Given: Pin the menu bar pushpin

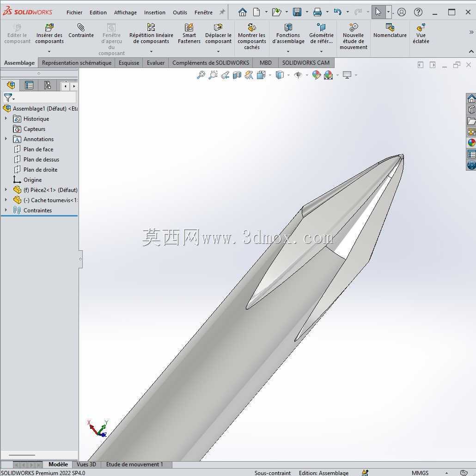Looking at the screenshot, I should 222,12.
